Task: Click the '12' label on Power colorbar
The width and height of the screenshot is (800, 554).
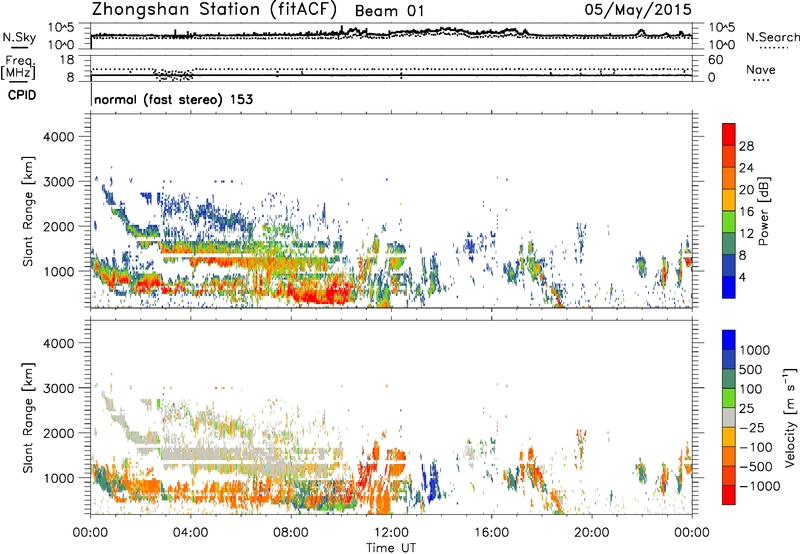Action: click(x=746, y=234)
